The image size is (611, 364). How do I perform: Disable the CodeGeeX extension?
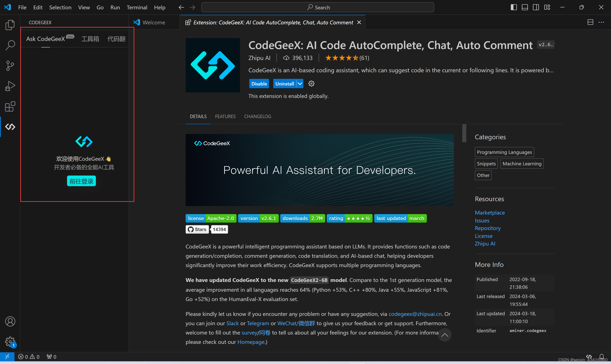(x=259, y=83)
